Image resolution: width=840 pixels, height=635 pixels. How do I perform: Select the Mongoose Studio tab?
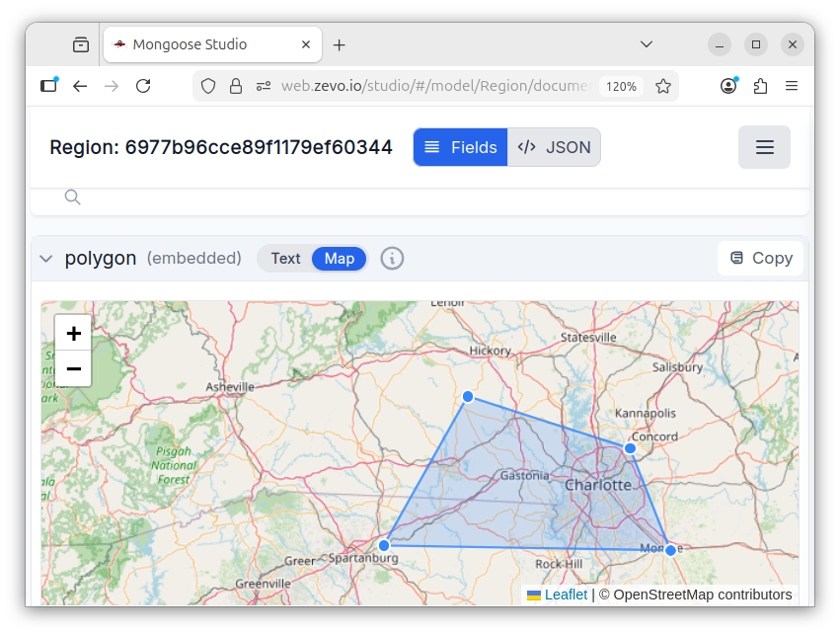tap(212, 44)
